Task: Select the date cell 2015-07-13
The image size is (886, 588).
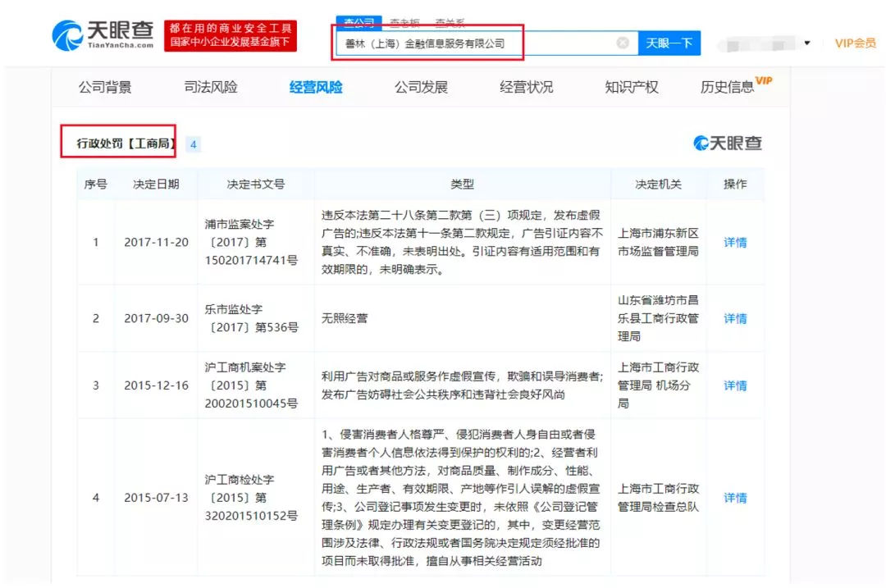Action: pyautogui.click(x=156, y=498)
